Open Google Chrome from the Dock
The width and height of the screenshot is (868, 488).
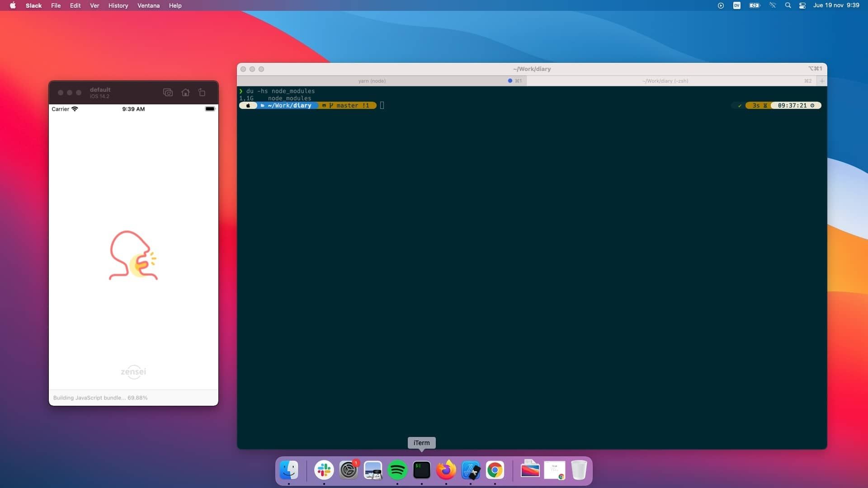pyautogui.click(x=495, y=470)
